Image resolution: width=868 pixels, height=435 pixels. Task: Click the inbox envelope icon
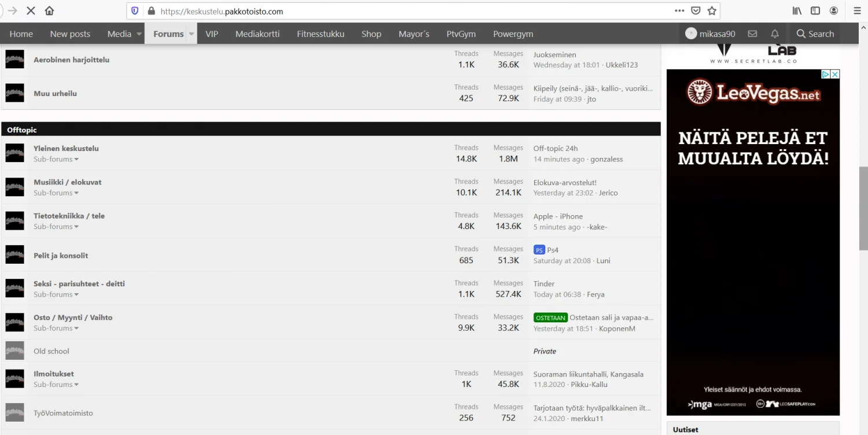(x=752, y=34)
